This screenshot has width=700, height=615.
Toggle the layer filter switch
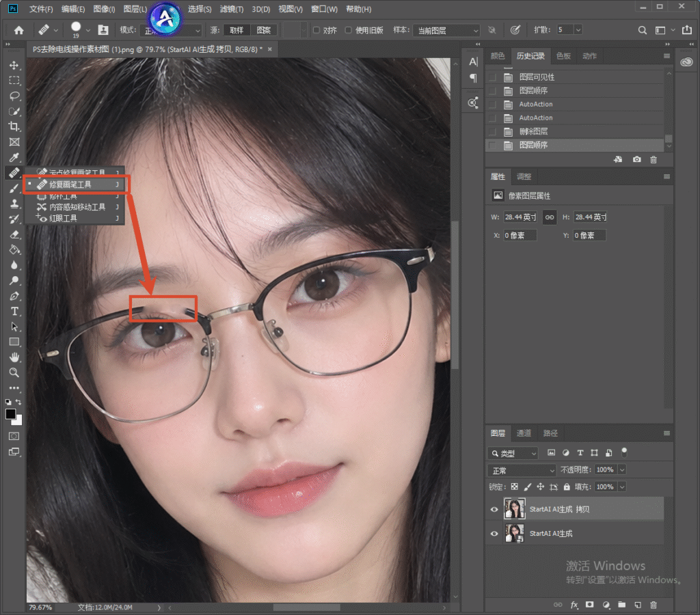[x=624, y=452]
